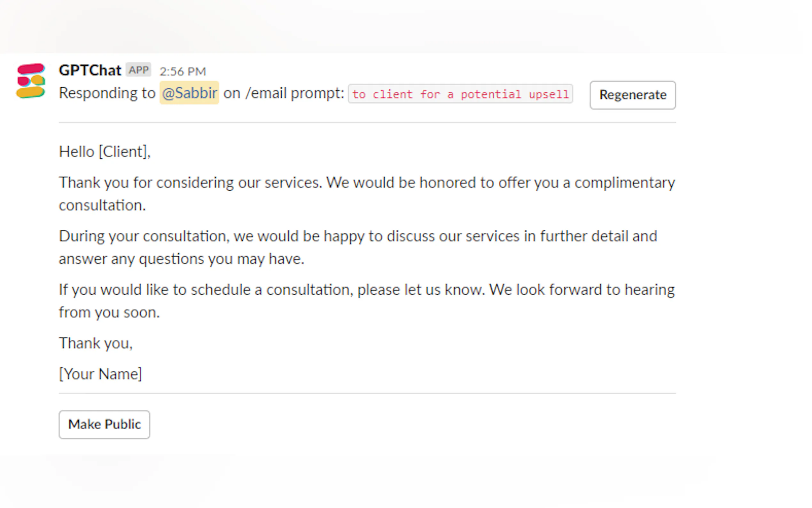Select the 'to client for a potential upsell' prompt snippet
Image resolution: width=812 pixels, height=508 pixels.
(x=460, y=94)
